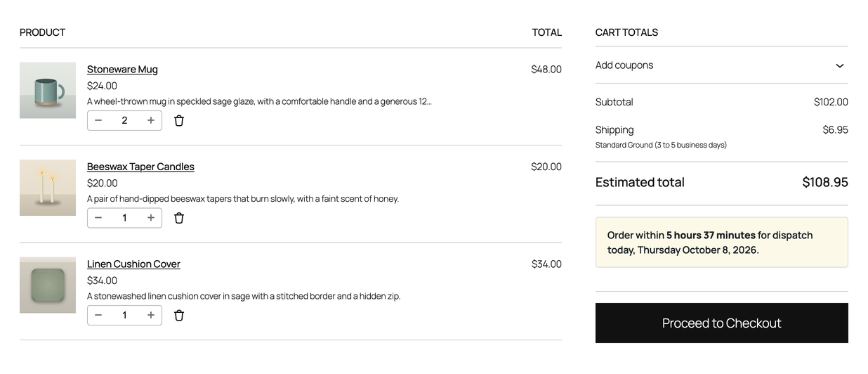
Task: Focus the Linen Cushion Cover quantity field
Action: (124, 316)
